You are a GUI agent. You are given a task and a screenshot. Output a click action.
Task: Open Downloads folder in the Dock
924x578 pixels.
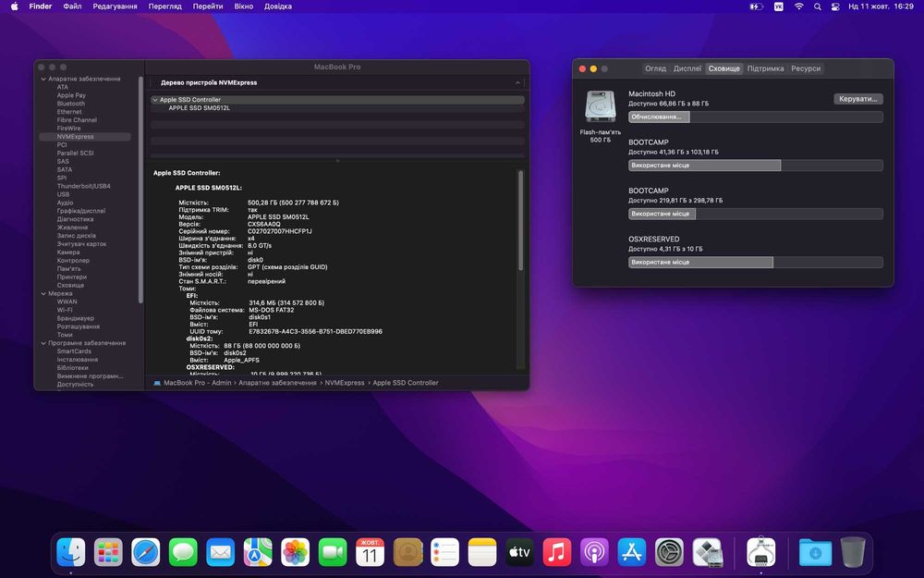816,553
